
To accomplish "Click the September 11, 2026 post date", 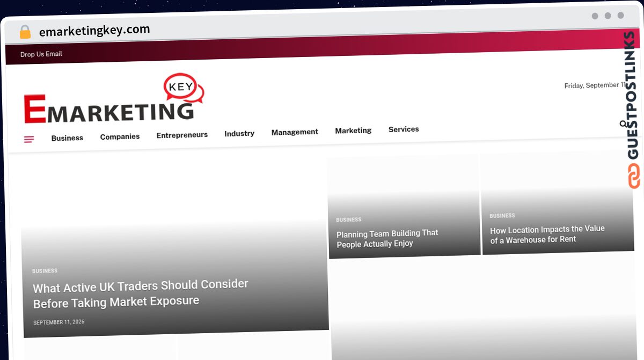I will (x=59, y=322).
